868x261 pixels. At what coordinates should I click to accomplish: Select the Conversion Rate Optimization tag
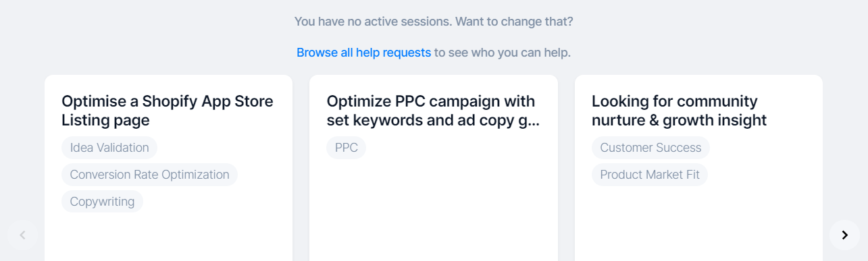pos(149,175)
